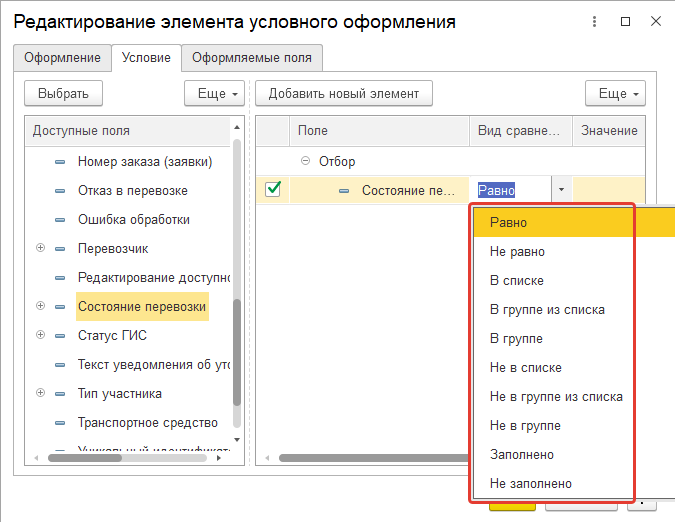Maximize the dialog window
The image size is (675, 522).
click(625, 22)
